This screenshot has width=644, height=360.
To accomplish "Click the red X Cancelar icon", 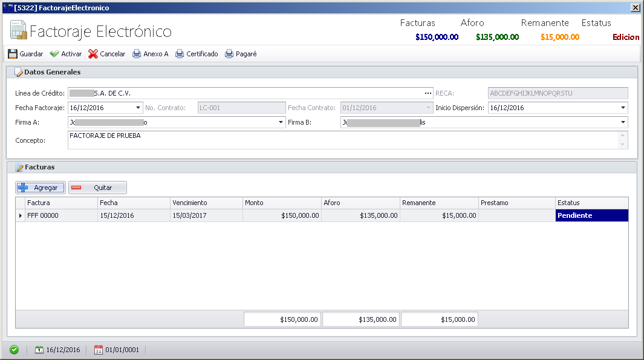I will 93,54.
